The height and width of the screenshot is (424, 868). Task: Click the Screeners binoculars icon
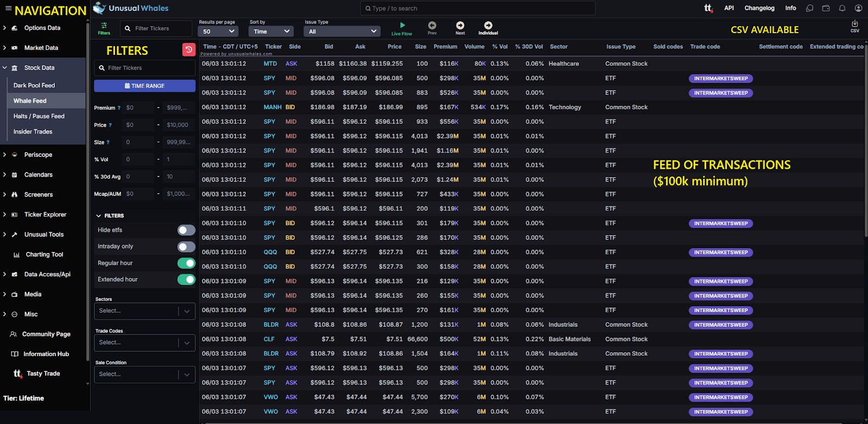(x=15, y=194)
